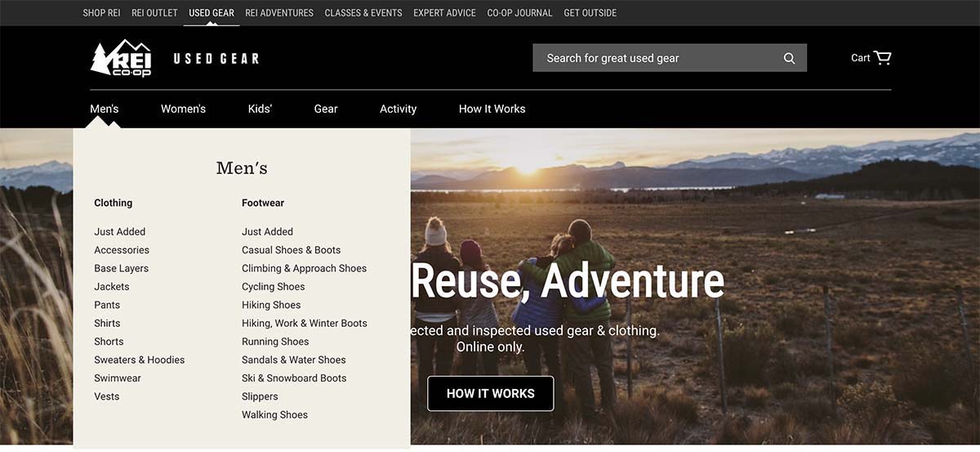
Task: Select Sandals & Water Shoes link
Action: 294,360
